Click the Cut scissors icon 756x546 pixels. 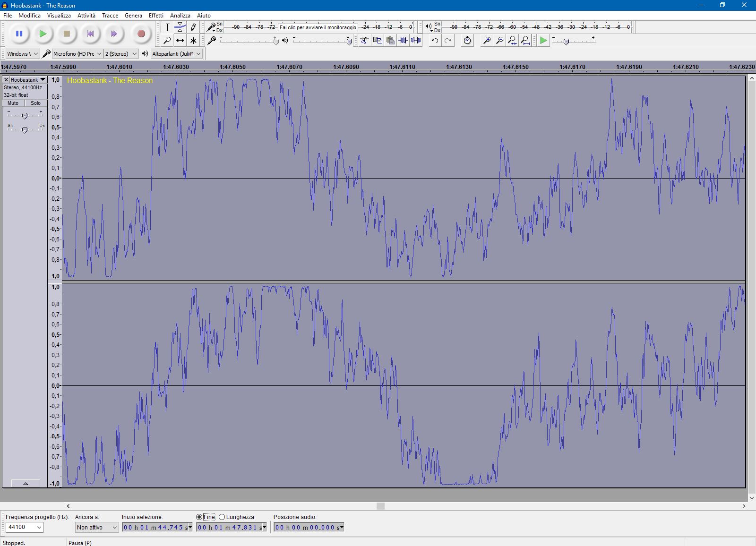(x=364, y=41)
